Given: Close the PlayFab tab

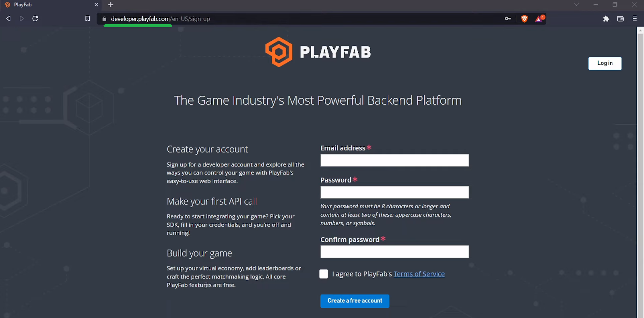Looking at the screenshot, I should pyautogui.click(x=96, y=5).
